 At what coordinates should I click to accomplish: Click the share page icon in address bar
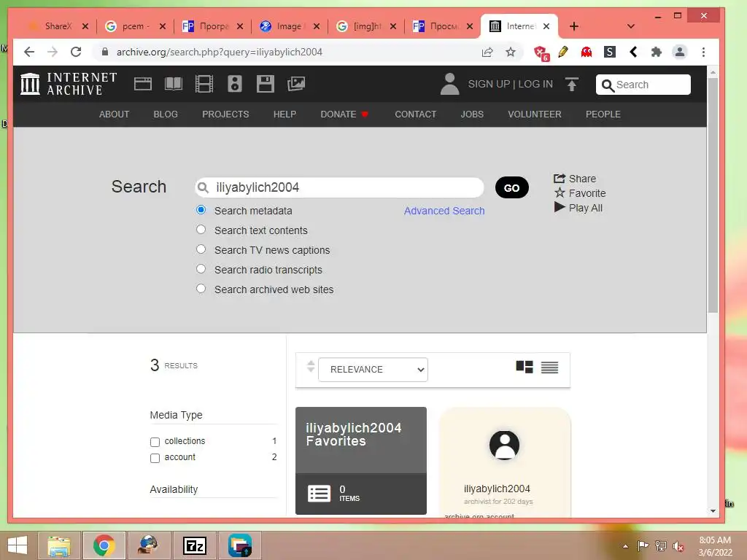(x=487, y=52)
